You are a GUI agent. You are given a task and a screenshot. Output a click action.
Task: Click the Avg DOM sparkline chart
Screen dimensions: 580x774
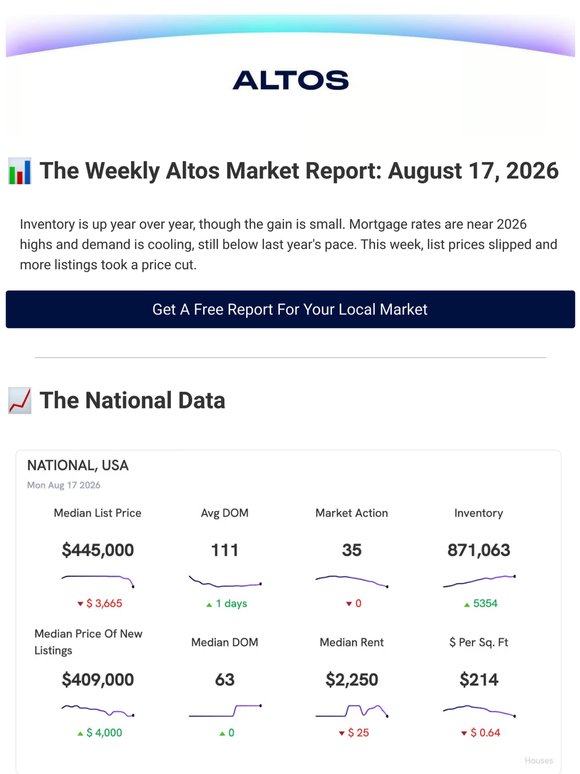click(x=225, y=580)
